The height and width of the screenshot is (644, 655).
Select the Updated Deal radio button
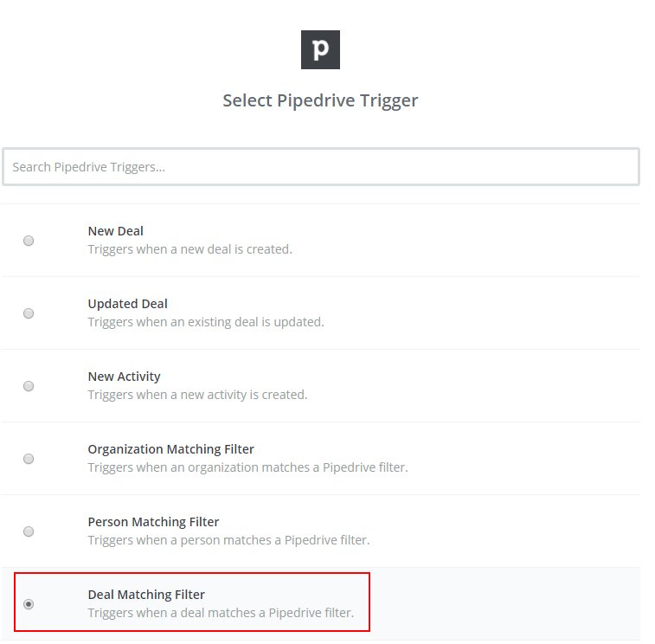(x=29, y=313)
